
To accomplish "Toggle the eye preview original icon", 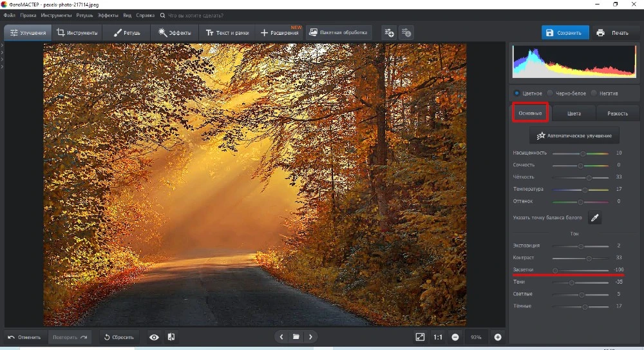I will (x=154, y=336).
